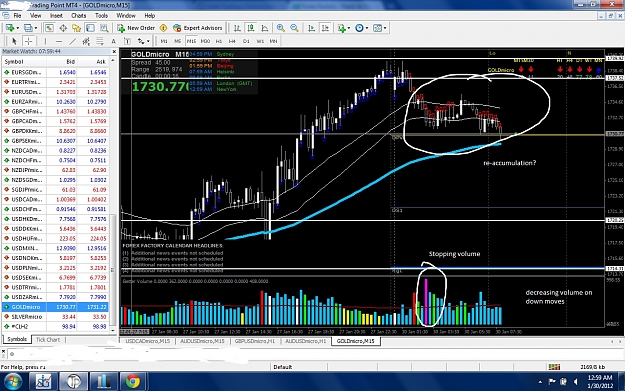The image size is (625, 391).
Task: Open the Charts menu
Action: click(79, 16)
